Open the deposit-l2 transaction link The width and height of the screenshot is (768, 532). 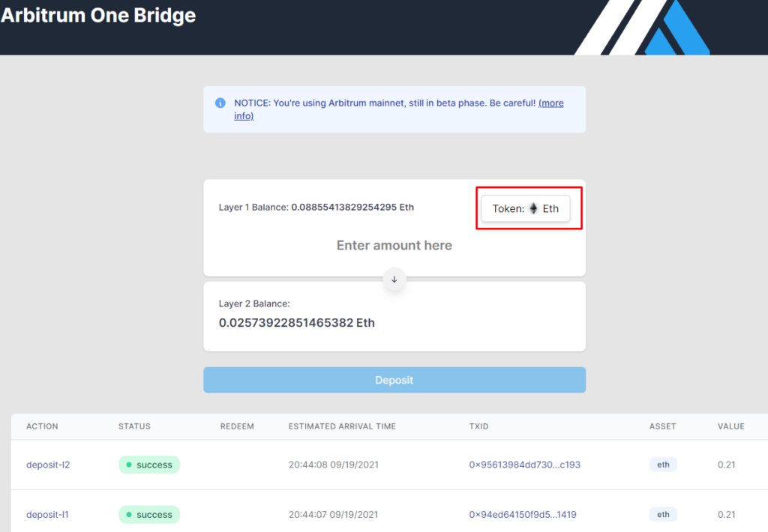click(x=48, y=465)
